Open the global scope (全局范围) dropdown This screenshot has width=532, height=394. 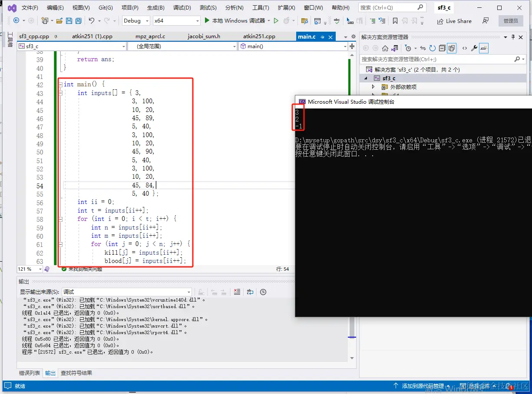183,46
